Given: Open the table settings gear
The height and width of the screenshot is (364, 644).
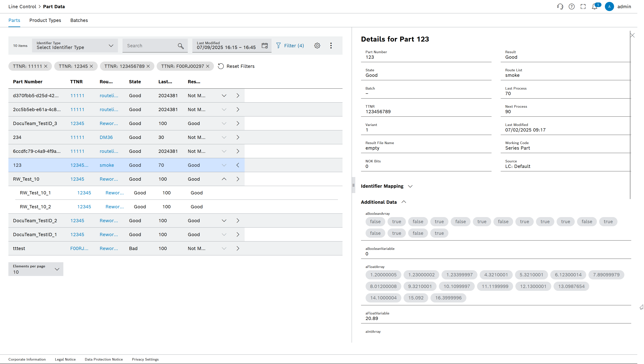Looking at the screenshot, I should coord(317,46).
